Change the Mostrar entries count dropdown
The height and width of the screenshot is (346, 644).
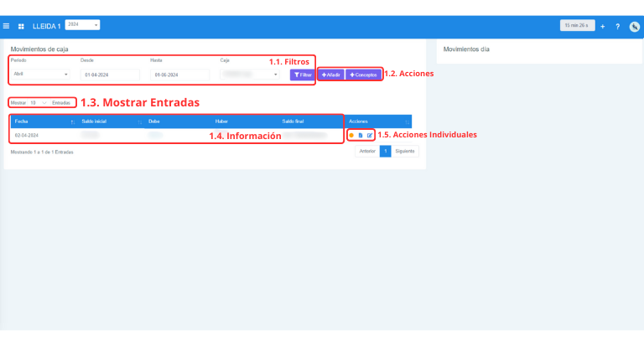(38, 102)
